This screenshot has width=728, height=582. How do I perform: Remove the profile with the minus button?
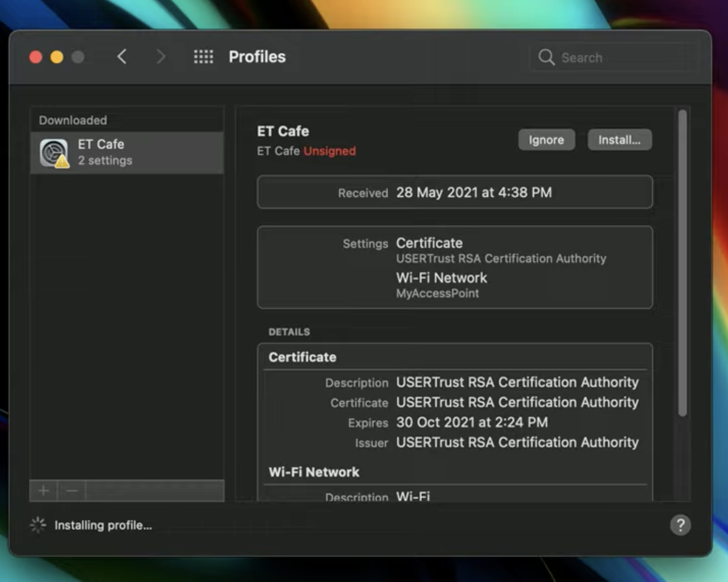point(72,491)
